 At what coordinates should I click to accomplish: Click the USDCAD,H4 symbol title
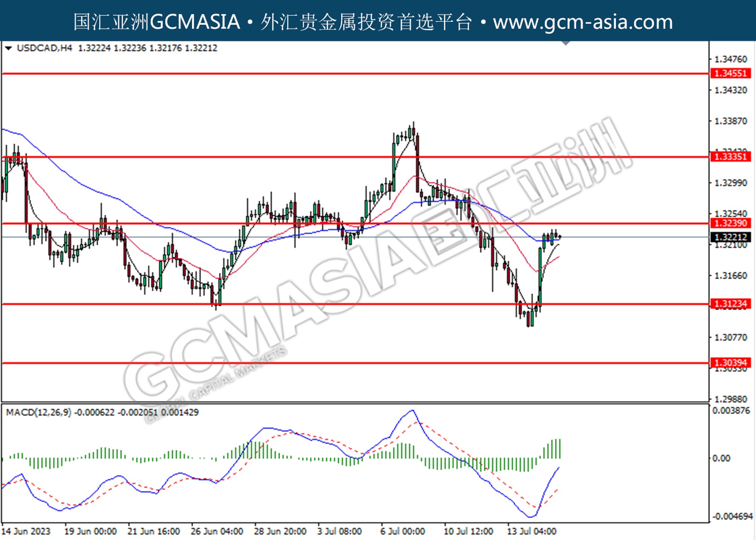coord(44,48)
